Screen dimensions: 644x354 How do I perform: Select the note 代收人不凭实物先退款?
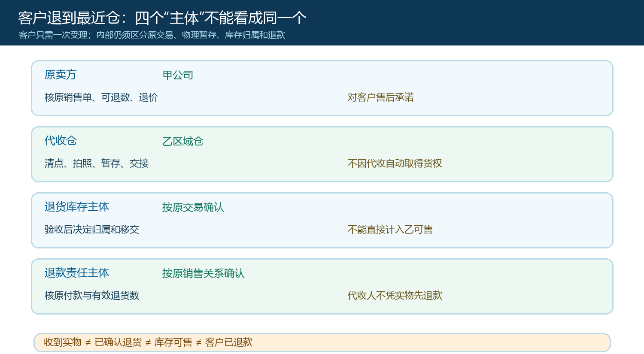[x=395, y=296]
